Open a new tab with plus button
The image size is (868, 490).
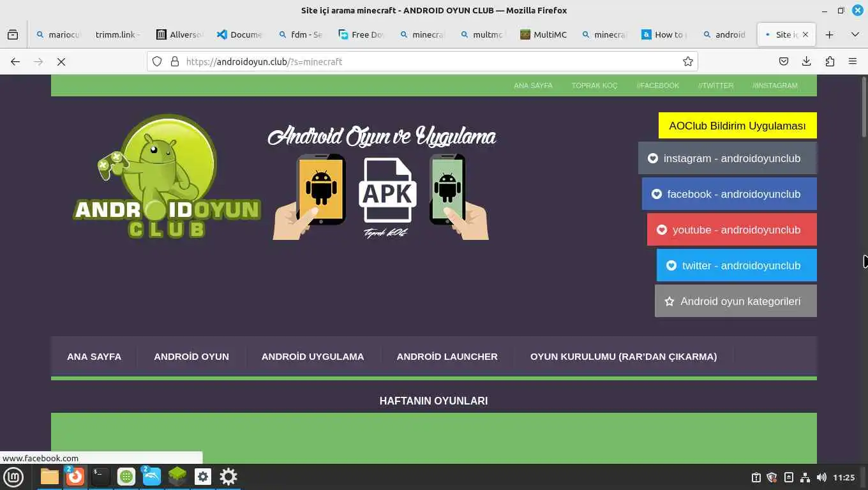(829, 34)
